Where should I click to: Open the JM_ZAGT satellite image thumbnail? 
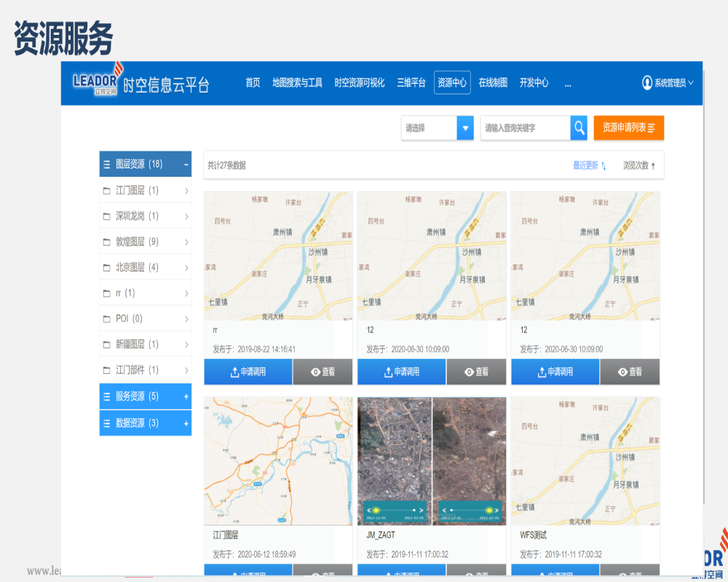pos(432,461)
